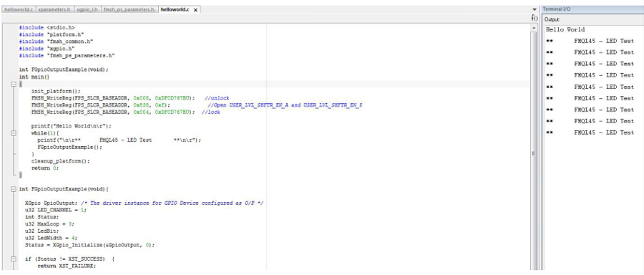This screenshot has height=275, width=644.
Task: Click the FMSH_WriteReg line with 0x838
Action: tap(101, 105)
